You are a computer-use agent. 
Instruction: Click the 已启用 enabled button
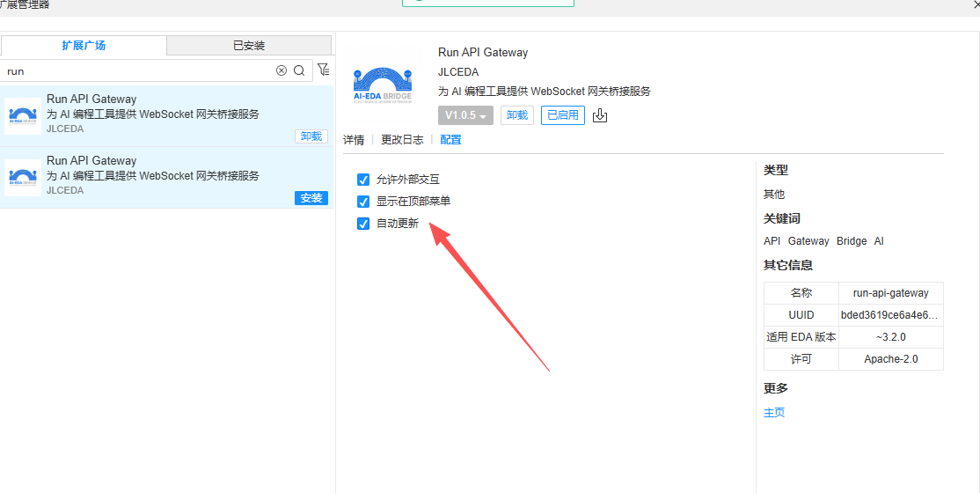pyautogui.click(x=563, y=115)
